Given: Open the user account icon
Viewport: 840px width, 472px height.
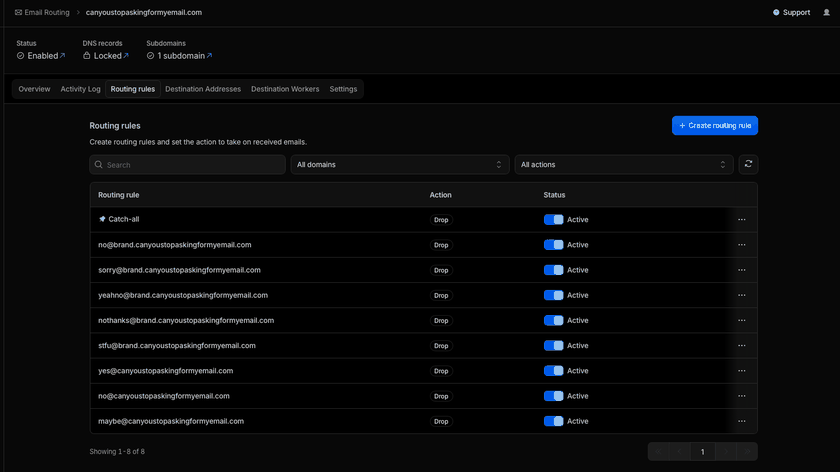Looking at the screenshot, I should (826, 12).
